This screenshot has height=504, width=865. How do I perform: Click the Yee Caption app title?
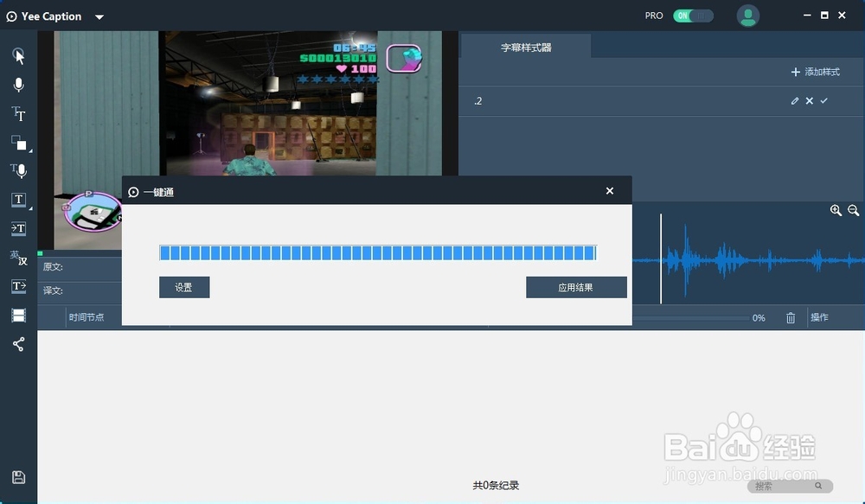tap(51, 16)
